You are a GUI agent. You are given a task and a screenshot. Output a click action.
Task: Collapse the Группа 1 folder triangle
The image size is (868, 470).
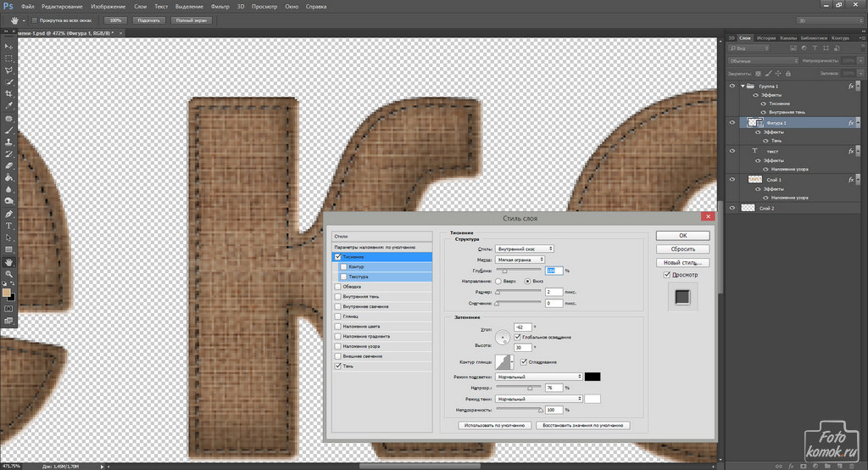point(743,87)
